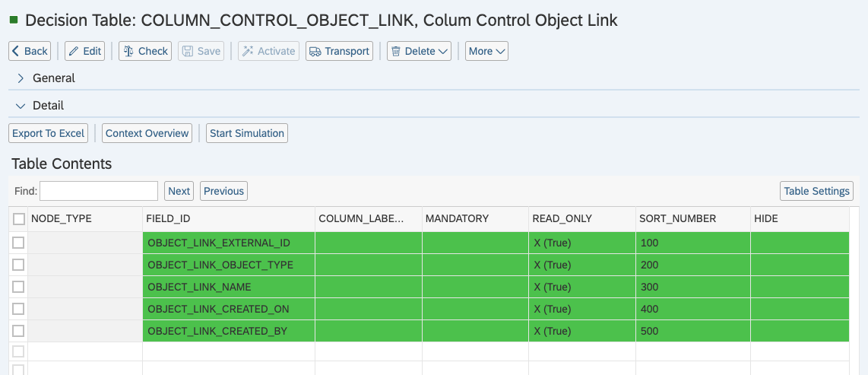Image resolution: width=868 pixels, height=375 pixels.
Task: Click the Edit pencil button
Action: point(84,51)
